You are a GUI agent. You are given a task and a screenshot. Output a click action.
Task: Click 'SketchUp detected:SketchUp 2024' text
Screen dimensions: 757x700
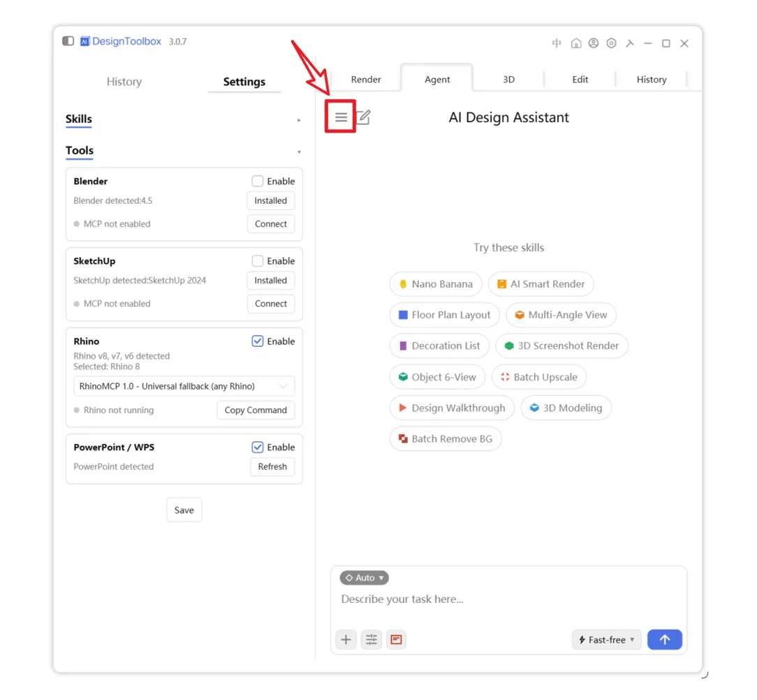point(140,281)
